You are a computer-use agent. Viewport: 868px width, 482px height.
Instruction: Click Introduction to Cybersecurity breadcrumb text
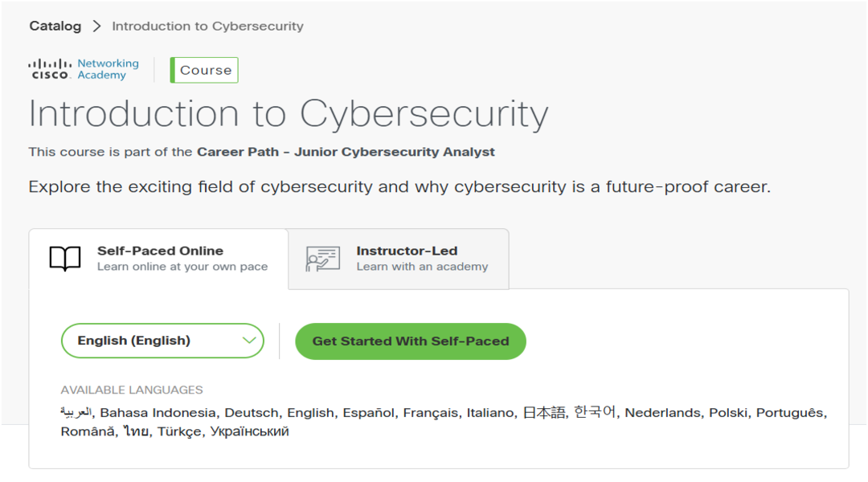point(207,26)
